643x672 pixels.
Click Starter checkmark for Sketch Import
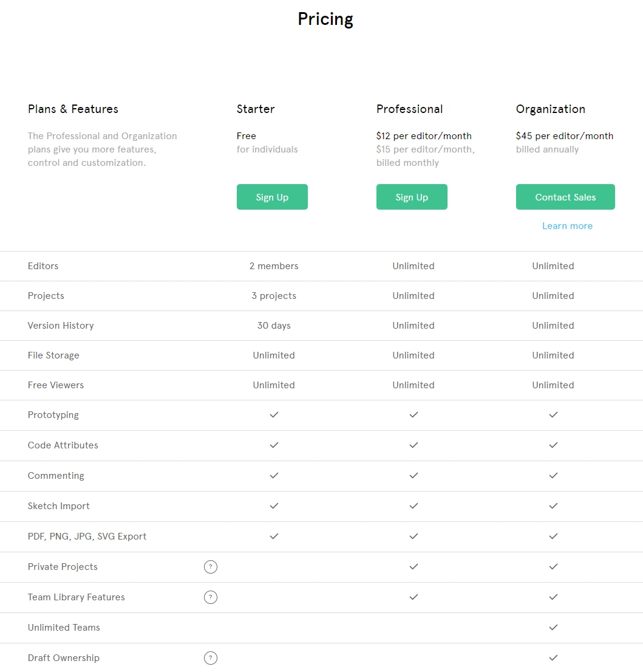[x=274, y=506]
